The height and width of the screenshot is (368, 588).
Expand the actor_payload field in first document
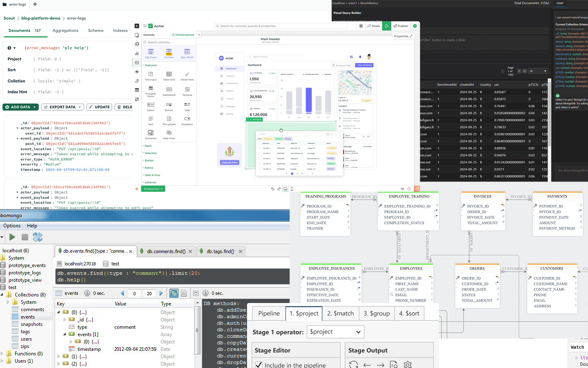tap(18, 128)
